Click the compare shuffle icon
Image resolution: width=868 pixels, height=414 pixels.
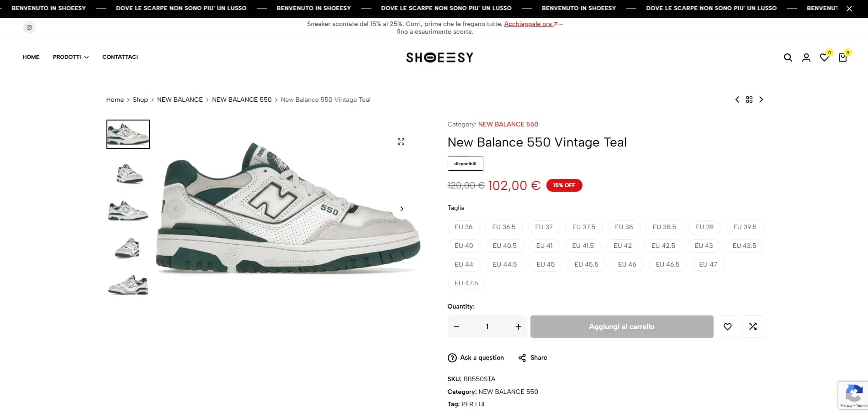[753, 326]
